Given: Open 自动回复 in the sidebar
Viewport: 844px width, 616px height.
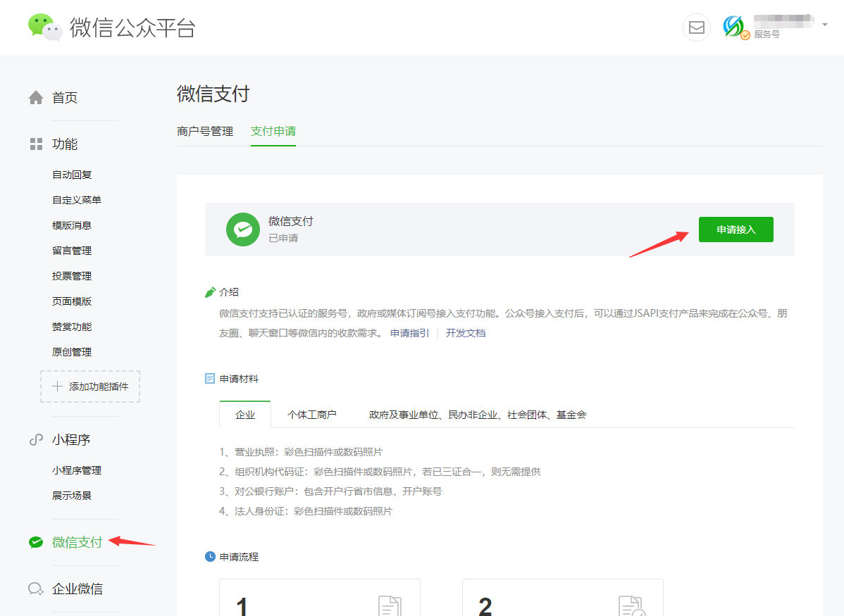Looking at the screenshot, I should tap(72, 175).
